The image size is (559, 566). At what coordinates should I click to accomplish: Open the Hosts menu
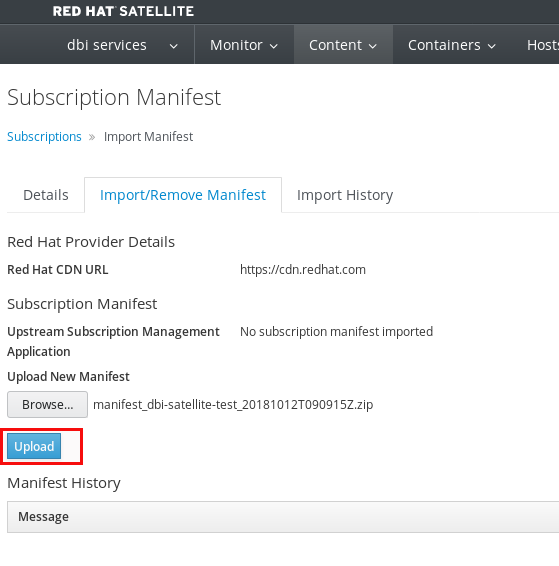[x=542, y=45]
